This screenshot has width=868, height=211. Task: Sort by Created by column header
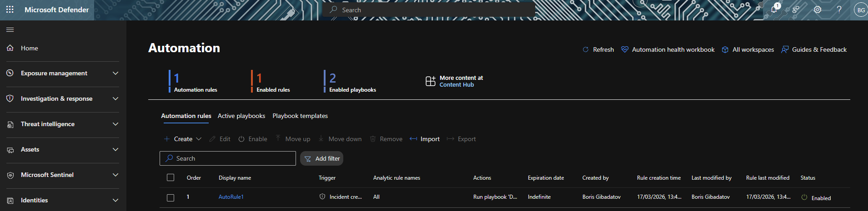click(595, 178)
